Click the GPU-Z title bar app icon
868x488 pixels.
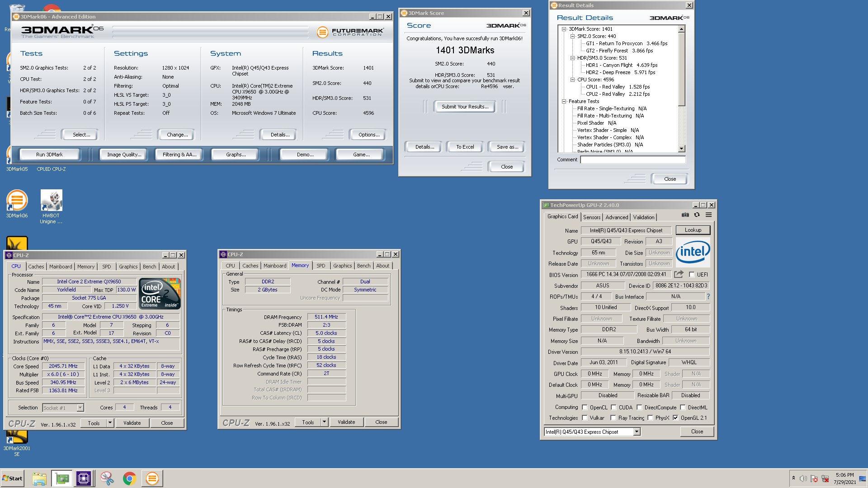coord(546,205)
